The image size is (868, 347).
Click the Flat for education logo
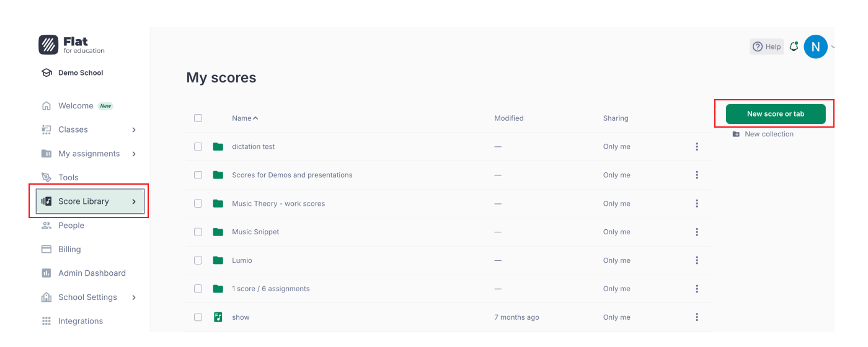click(x=71, y=45)
